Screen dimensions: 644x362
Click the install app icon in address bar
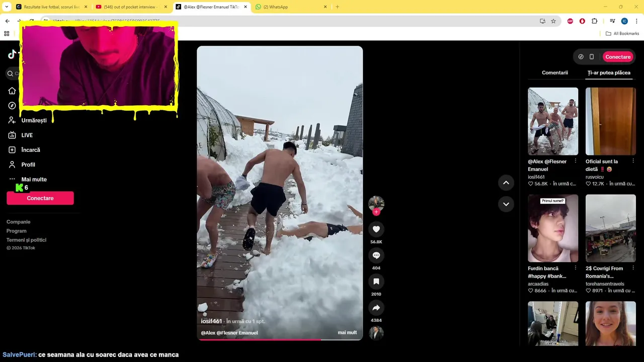[x=542, y=21]
